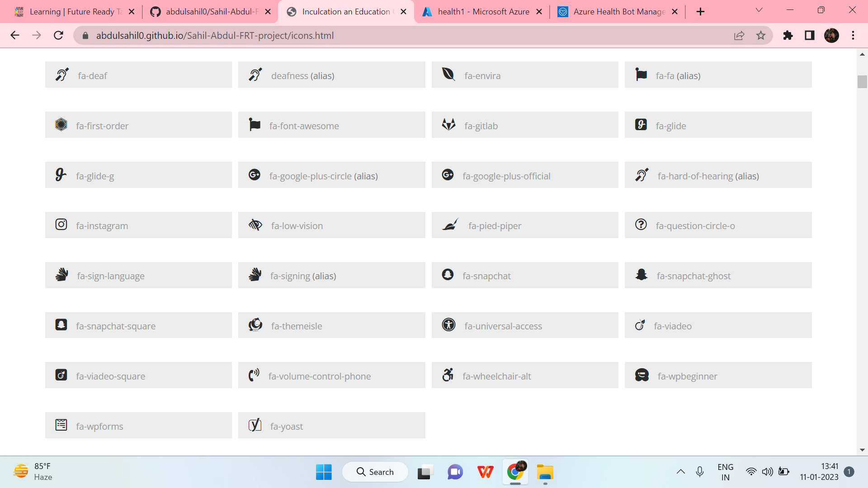Select the fa-instagram icon tile
The height and width of the screenshot is (488, 868).
click(x=61, y=225)
